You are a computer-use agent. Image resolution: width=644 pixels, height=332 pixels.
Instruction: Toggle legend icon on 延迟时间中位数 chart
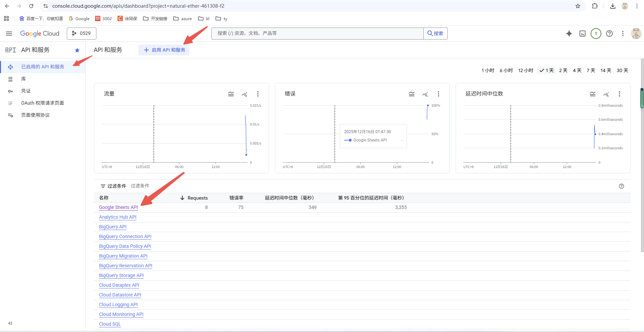click(x=593, y=94)
